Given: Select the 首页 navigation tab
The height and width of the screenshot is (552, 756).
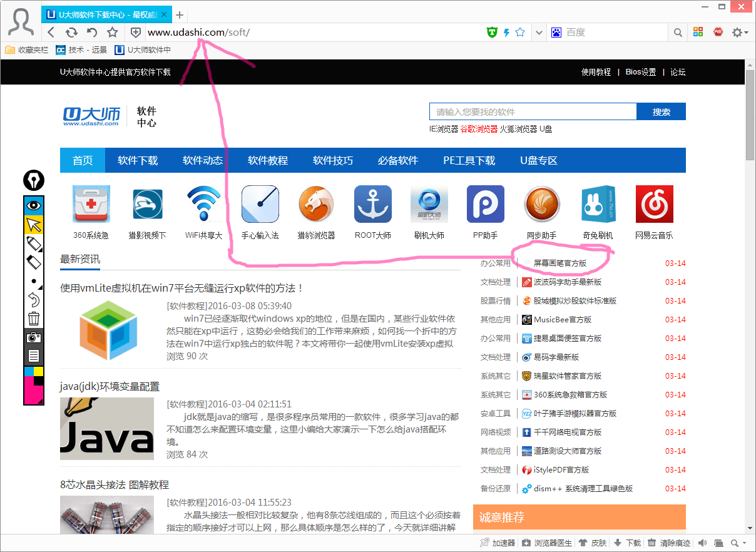Looking at the screenshot, I should tap(83, 160).
